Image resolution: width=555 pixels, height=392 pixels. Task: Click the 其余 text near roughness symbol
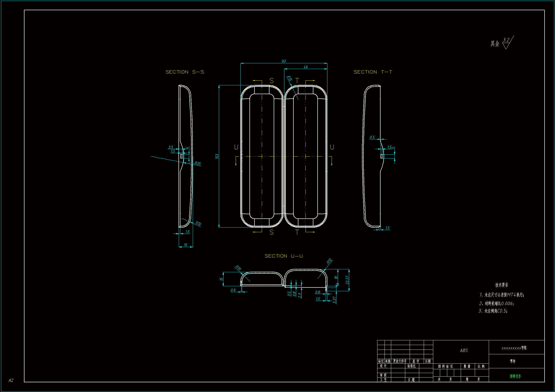(494, 44)
